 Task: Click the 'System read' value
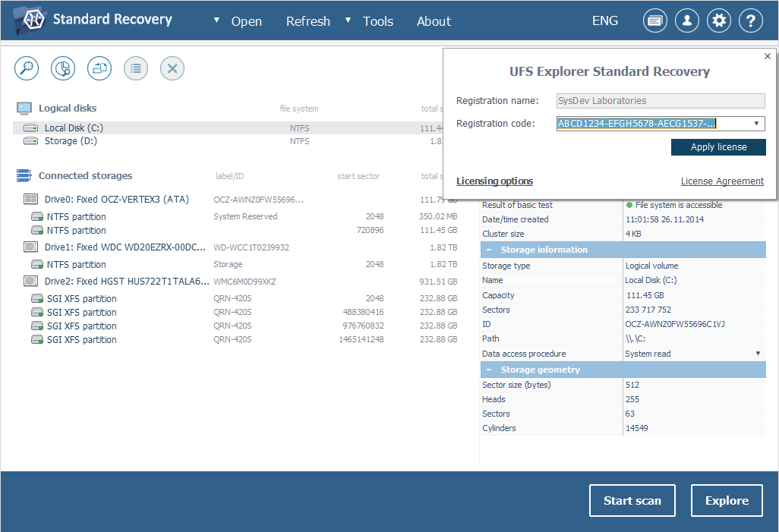[648, 354]
